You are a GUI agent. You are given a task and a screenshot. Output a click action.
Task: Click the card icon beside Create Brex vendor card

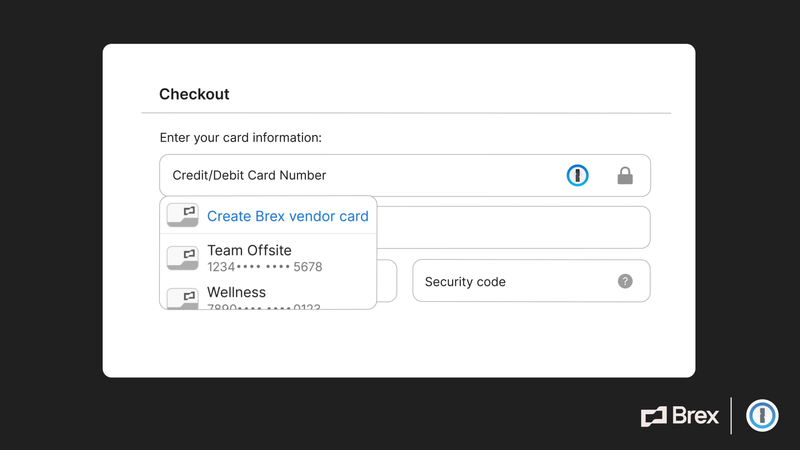click(182, 215)
